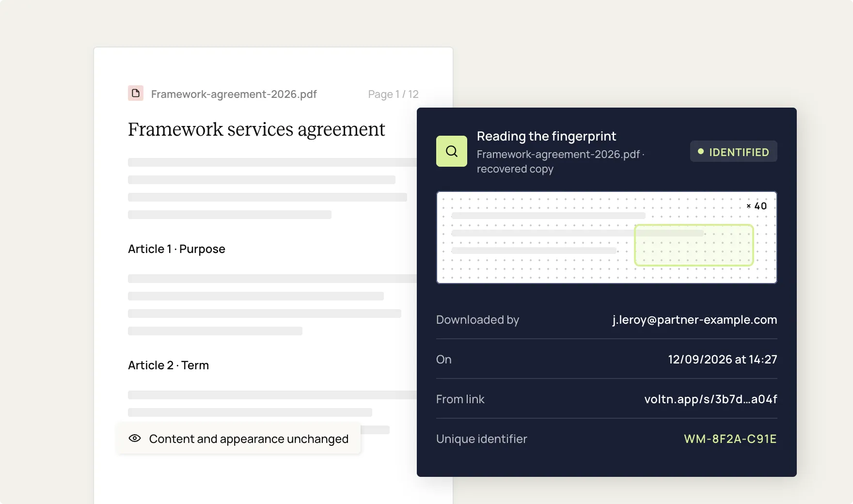Select the IDENTIFIED status badge
This screenshot has width=853, height=504.
click(734, 152)
